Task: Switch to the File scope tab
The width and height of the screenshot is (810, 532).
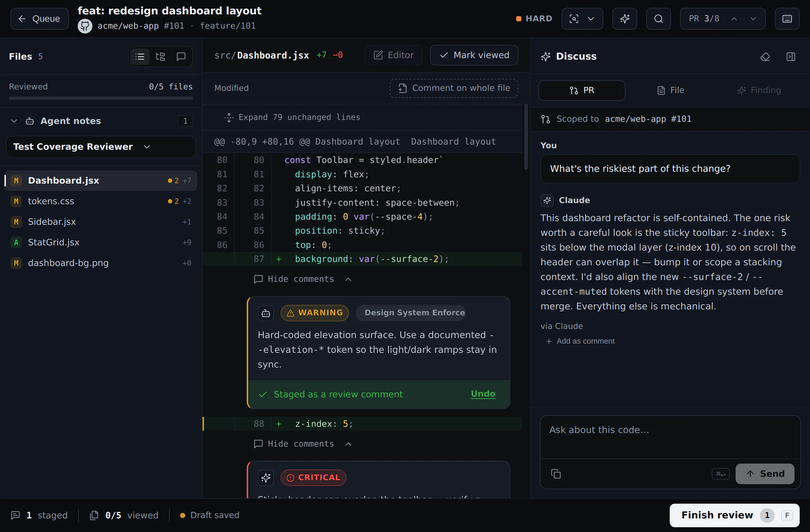Action: [671, 91]
